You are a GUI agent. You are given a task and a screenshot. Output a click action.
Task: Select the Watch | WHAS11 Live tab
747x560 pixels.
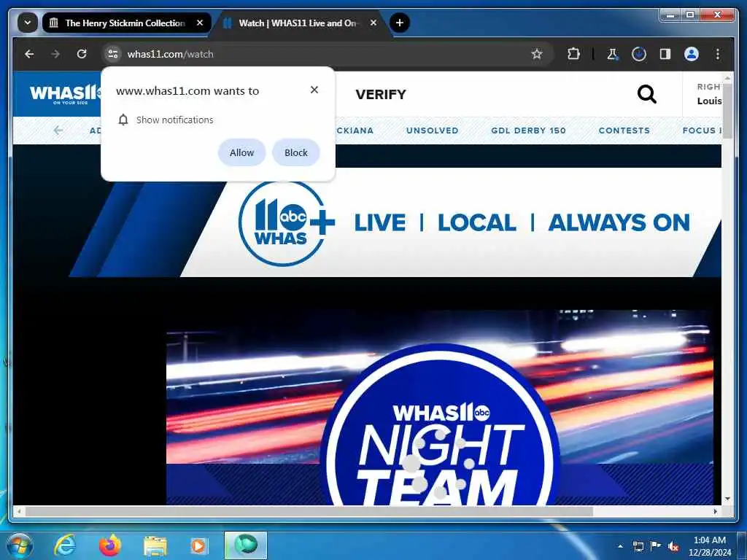(x=299, y=23)
